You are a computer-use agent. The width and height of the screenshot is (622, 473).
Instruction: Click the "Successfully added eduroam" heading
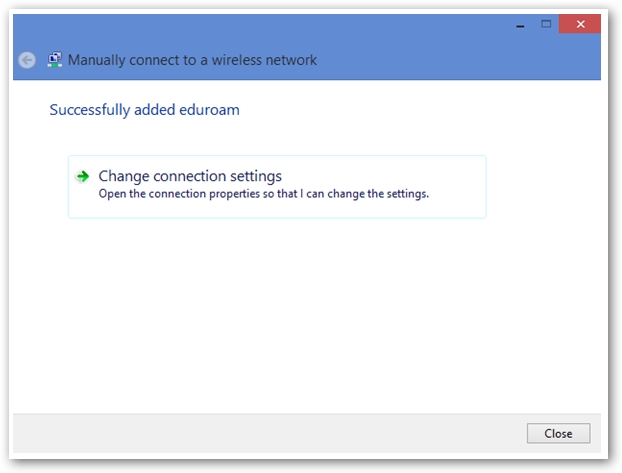point(144,109)
